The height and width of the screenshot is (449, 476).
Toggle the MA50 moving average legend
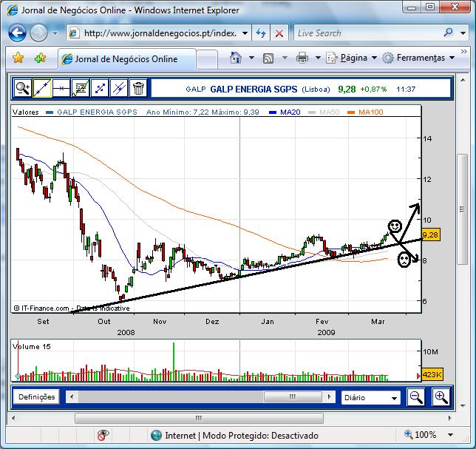324,112
